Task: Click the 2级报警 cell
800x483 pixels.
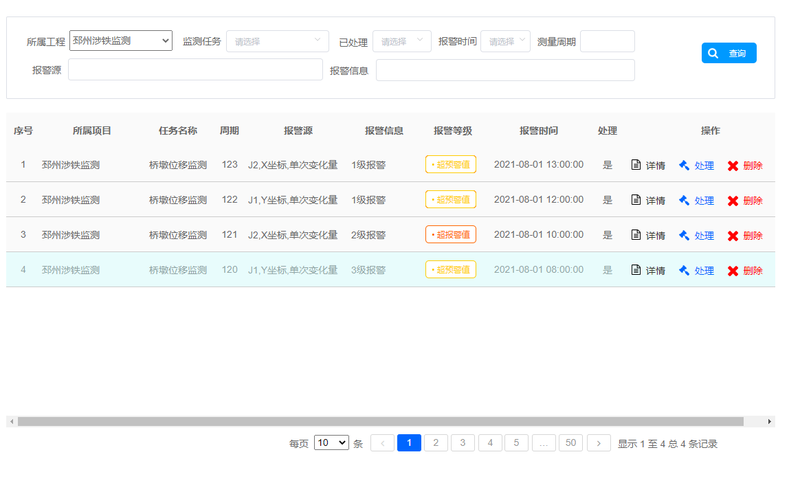Action: pyautogui.click(x=368, y=235)
